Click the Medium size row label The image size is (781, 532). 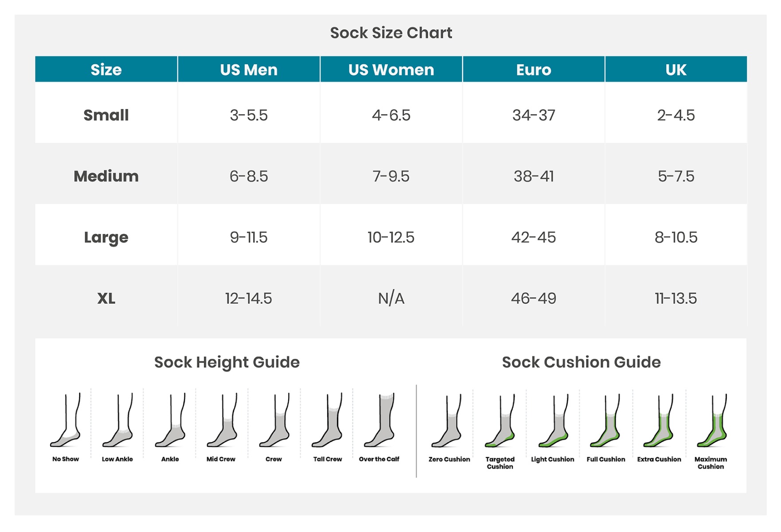pos(106,176)
